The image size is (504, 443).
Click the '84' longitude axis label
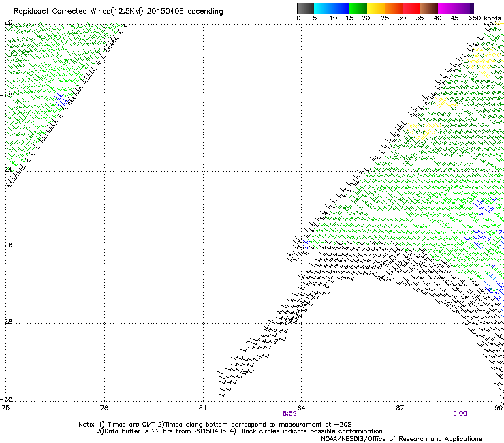pos(301,408)
